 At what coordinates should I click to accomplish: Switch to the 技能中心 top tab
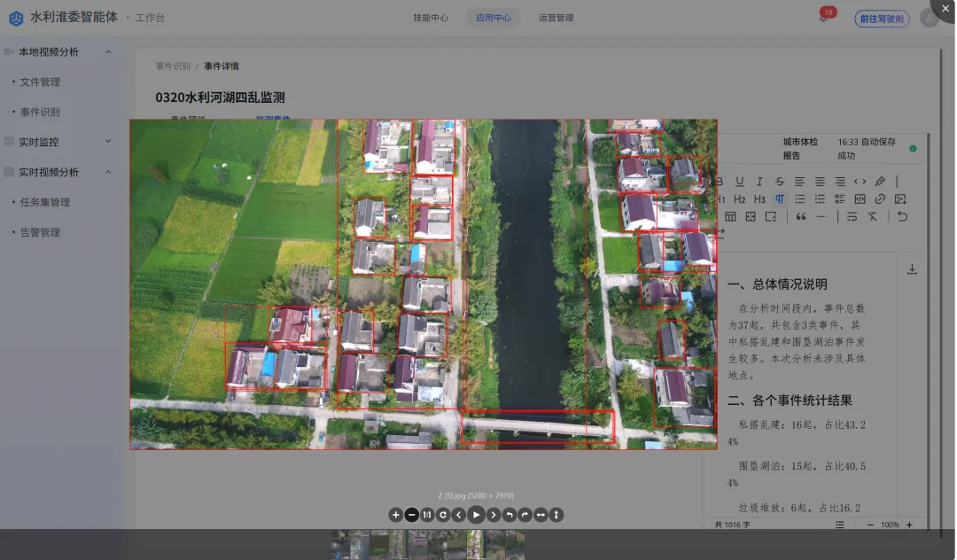tap(431, 18)
